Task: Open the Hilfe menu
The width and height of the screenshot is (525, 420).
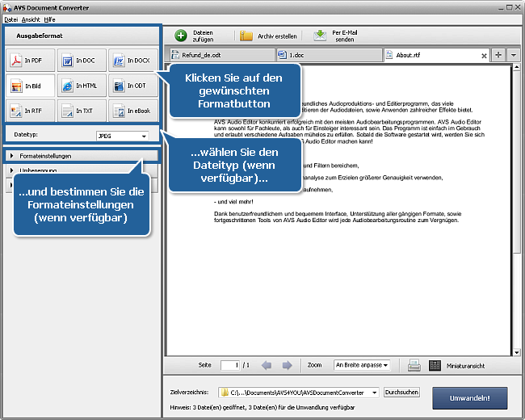Action: (49, 19)
